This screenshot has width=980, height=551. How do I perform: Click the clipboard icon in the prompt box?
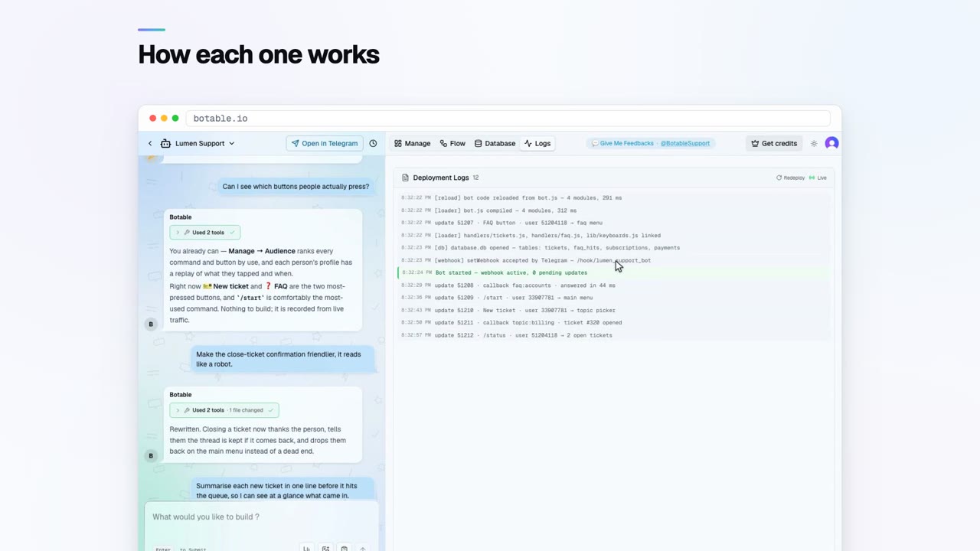pos(344,548)
